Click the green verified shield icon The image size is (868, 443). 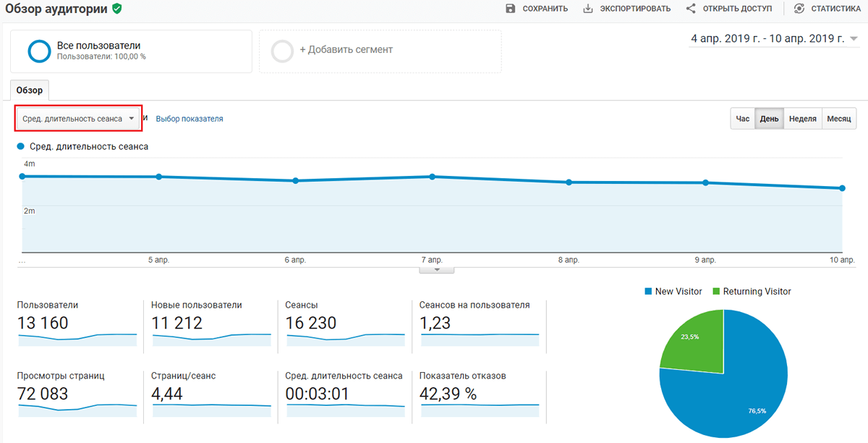tap(116, 9)
